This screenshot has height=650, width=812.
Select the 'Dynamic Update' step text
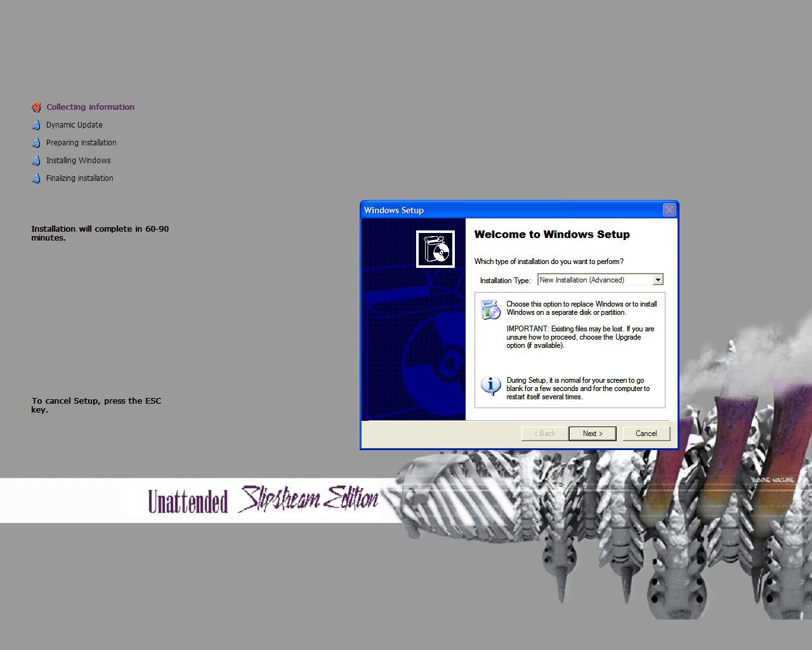pos(74,125)
